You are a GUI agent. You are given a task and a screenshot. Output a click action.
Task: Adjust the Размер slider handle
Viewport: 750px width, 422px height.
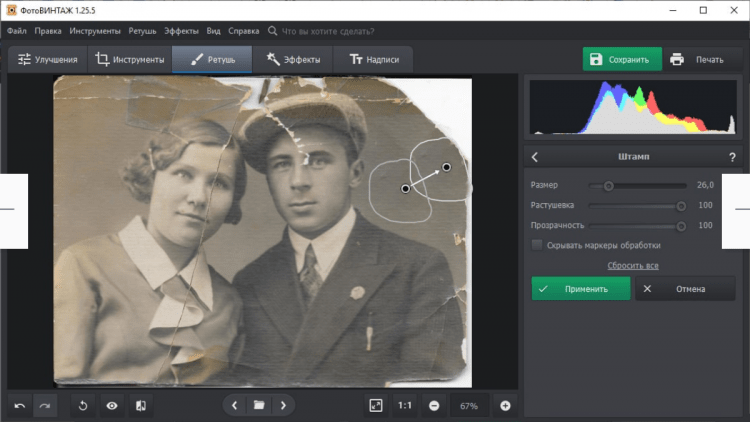(x=608, y=186)
